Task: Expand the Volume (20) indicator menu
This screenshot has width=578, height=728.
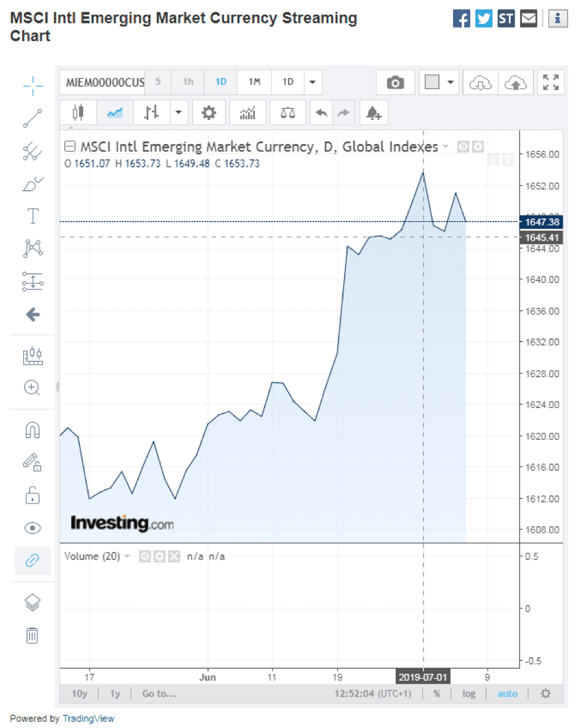Action: 127,556
